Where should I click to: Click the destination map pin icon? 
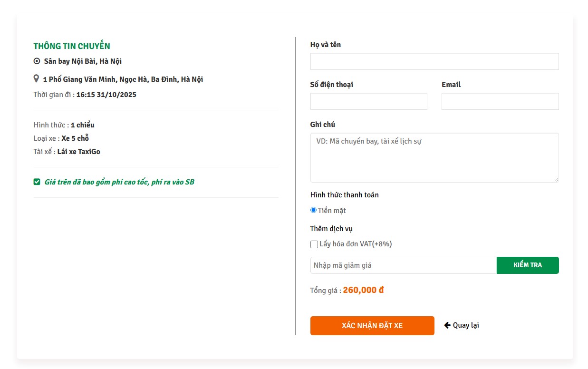point(36,78)
